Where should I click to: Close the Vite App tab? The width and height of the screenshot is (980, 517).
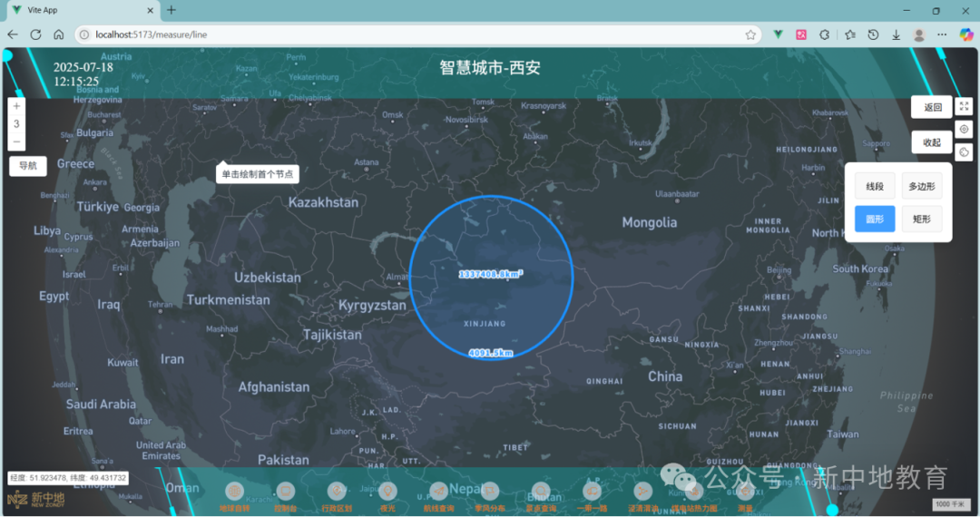click(x=150, y=10)
